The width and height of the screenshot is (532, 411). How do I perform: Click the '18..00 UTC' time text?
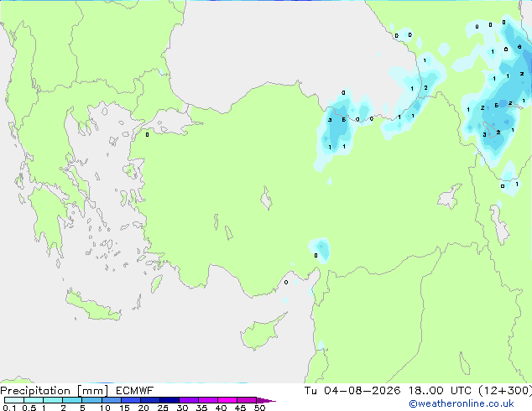point(440,391)
